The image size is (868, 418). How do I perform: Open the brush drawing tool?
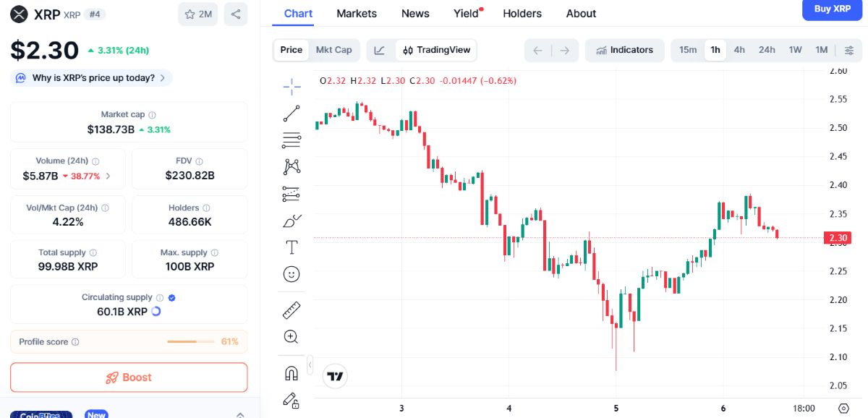tap(292, 221)
